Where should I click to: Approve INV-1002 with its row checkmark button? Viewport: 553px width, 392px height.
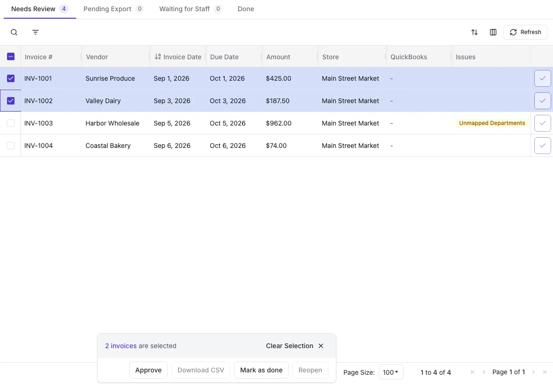(542, 101)
